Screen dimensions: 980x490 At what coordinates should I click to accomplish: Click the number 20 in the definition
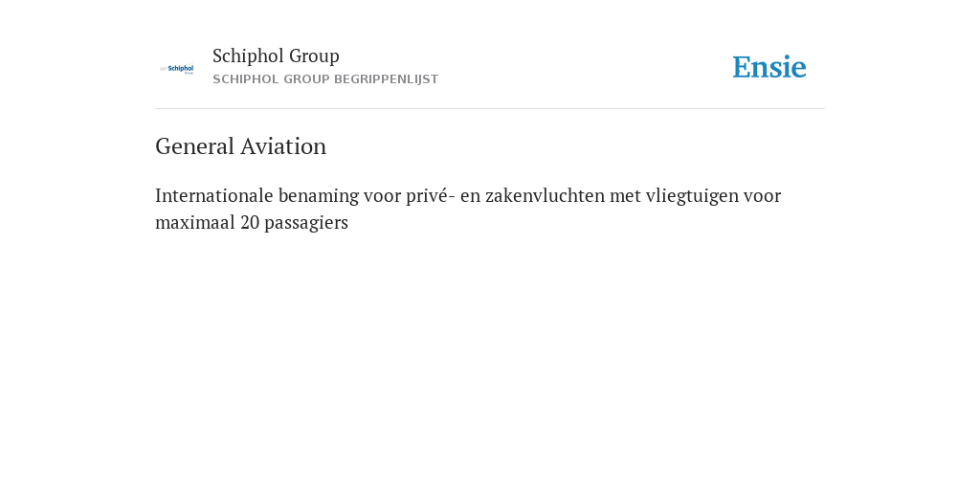[250, 222]
